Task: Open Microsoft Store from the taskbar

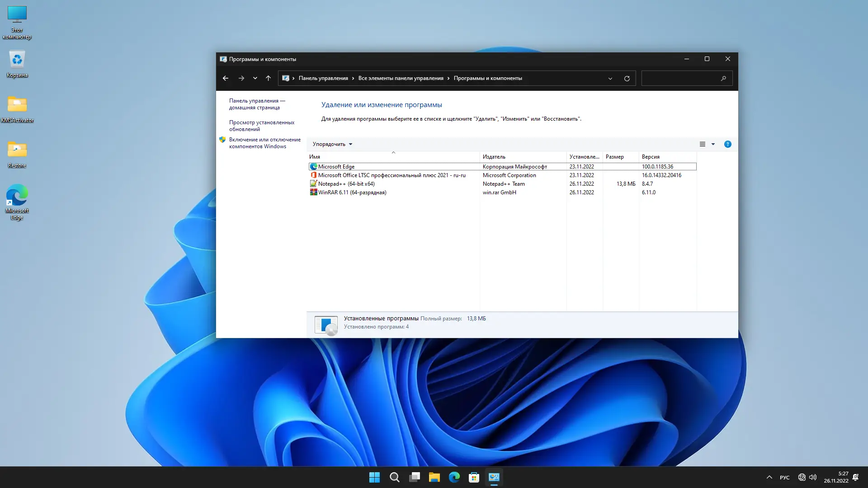Action: pyautogui.click(x=474, y=477)
